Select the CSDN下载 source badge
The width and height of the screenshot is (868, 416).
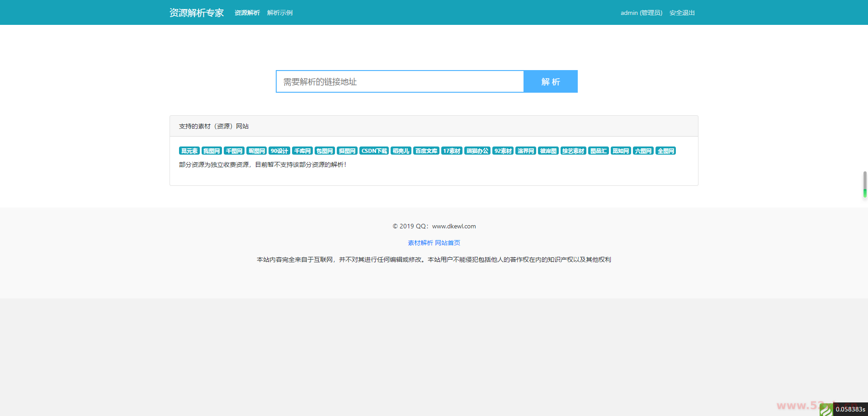[x=374, y=151]
